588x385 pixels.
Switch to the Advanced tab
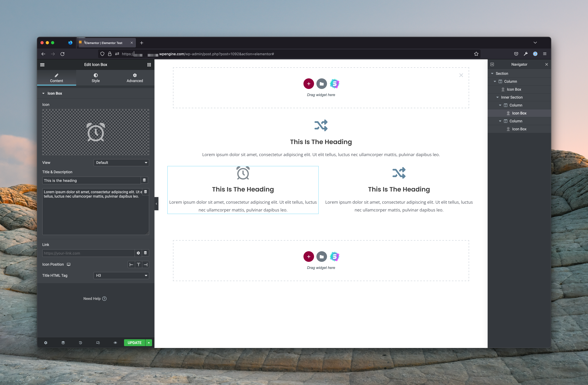pyautogui.click(x=135, y=78)
